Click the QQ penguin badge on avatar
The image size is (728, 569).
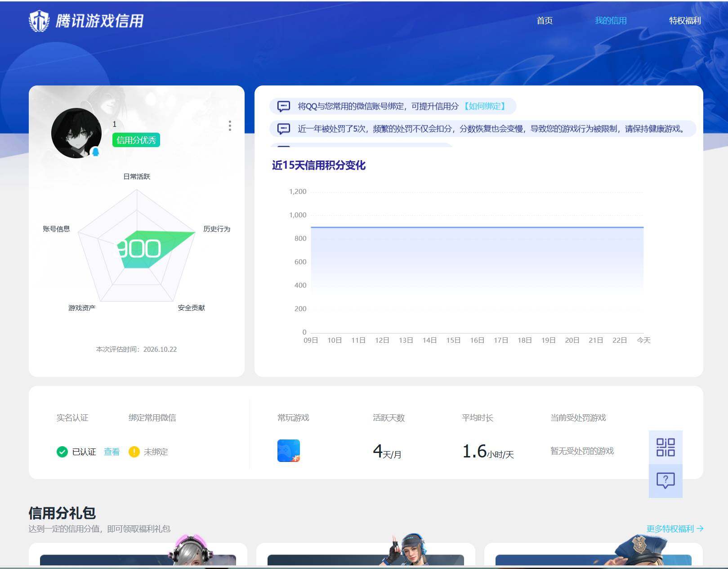click(x=95, y=152)
